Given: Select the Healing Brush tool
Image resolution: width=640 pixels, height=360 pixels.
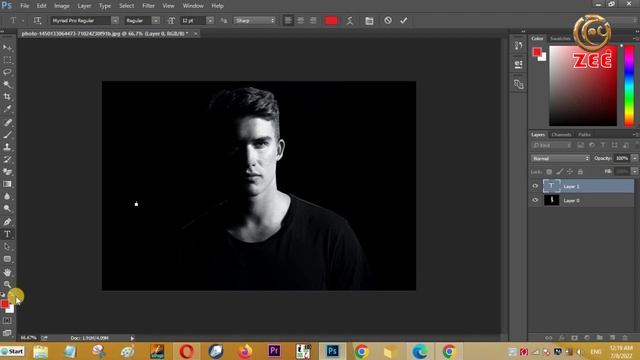Looking at the screenshot, I should click(x=7, y=122).
